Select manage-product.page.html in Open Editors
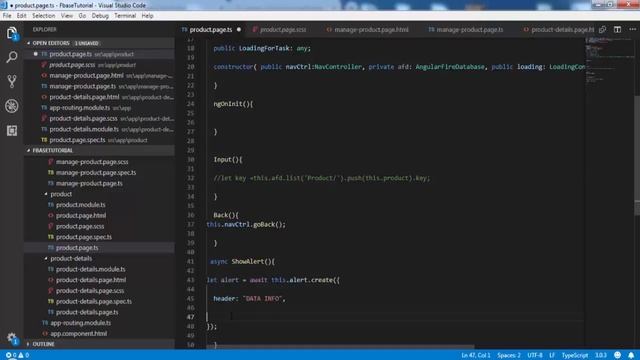Viewport: 640px width, 360px height. (x=100, y=76)
